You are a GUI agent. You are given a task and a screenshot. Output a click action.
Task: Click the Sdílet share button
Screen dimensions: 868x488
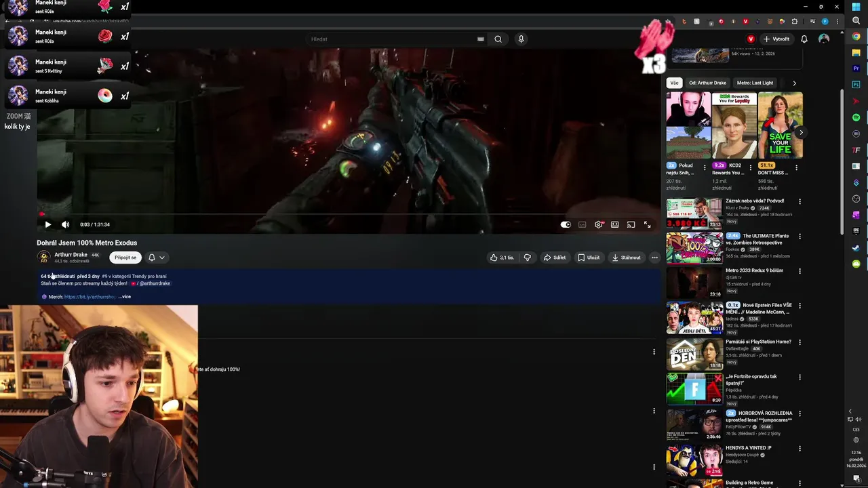[x=555, y=258]
